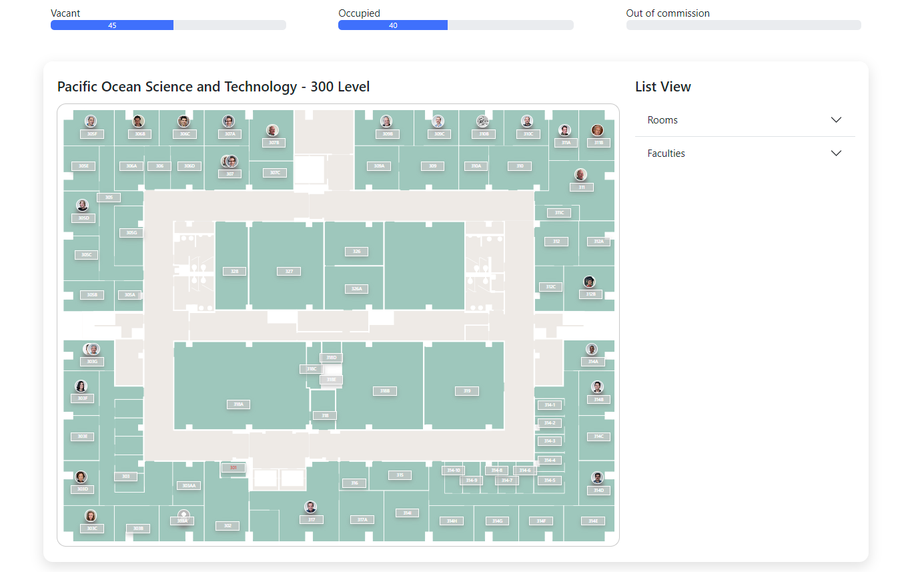
Task: Select the avatar above room 311
Action: (x=581, y=176)
